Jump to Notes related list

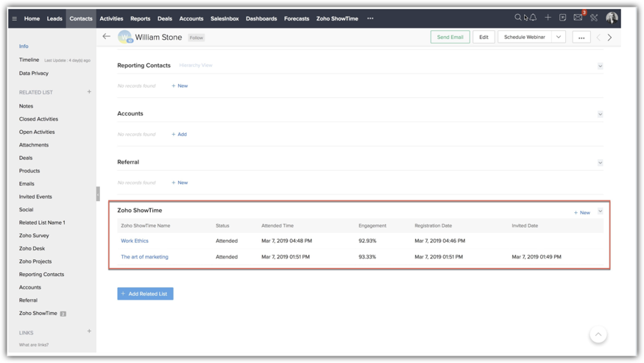[x=26, y=106]
